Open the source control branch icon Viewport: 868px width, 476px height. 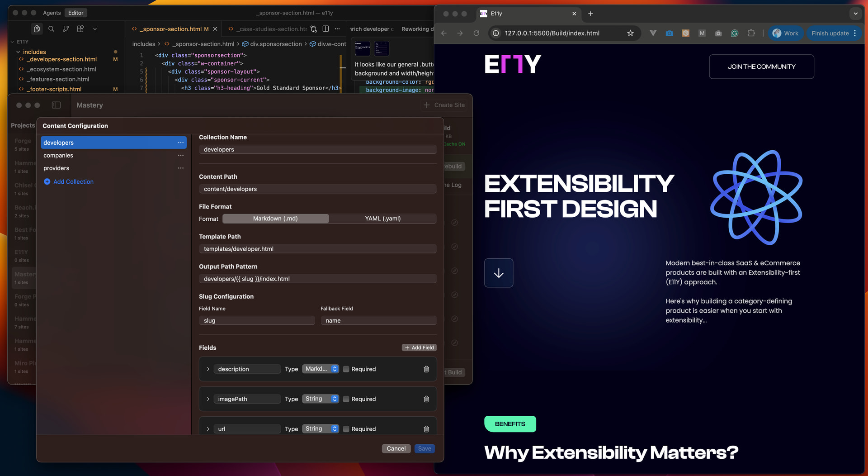[66, 29]
